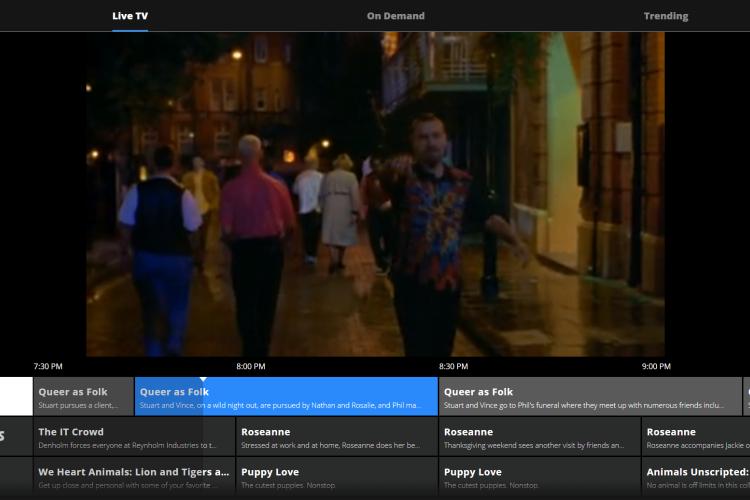Image resolution: width=750 pixels, height=500 pixels.
Task: Select the Animals Unscripted listing
Action: click(696, 477)
